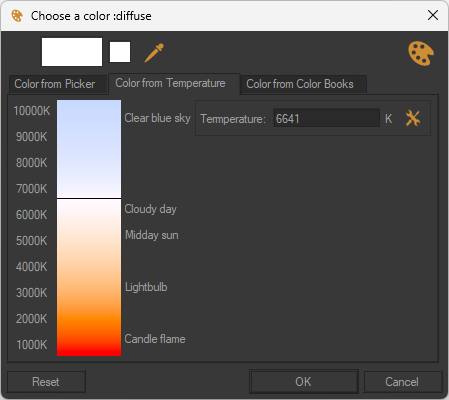
Task: Pick a color with the eyedropper tool
Action: click(154, 53)
